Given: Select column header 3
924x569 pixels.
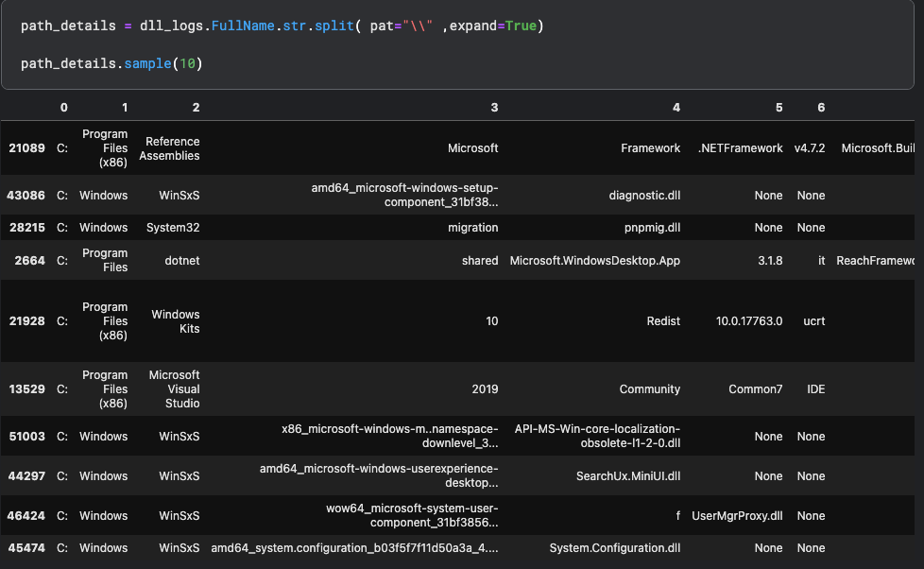Looking at the screenshot, I should [x=494, y=107].
